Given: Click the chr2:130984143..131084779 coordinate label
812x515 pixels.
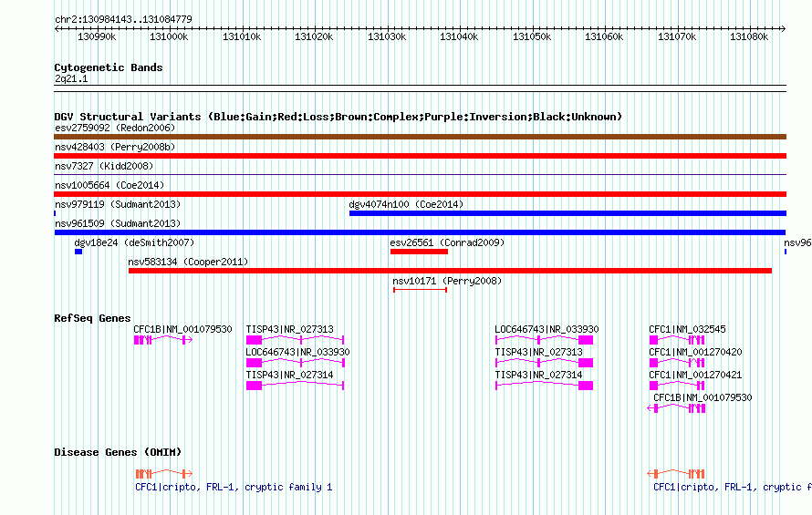Looking at the screenshot, I should [x=123, y=19].
